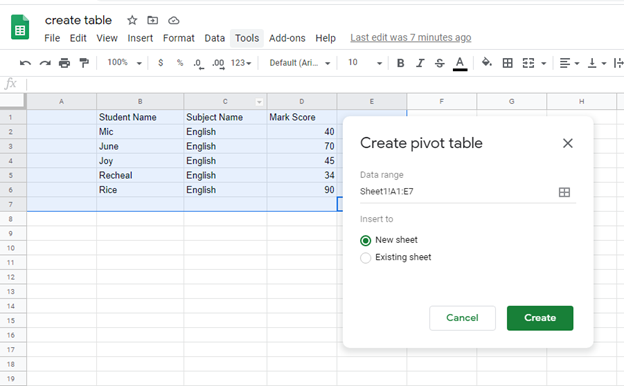Open the fill color picker

pyautogui.click(x=486, y=62)
